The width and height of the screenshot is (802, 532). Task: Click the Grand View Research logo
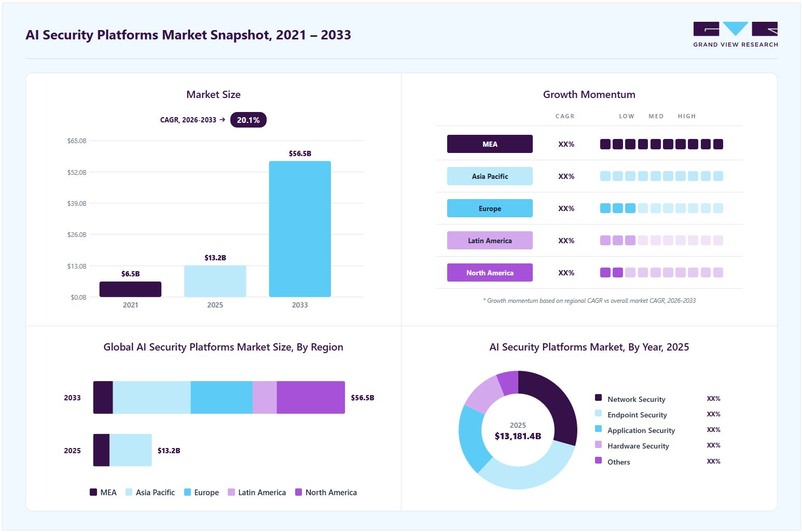735,34
